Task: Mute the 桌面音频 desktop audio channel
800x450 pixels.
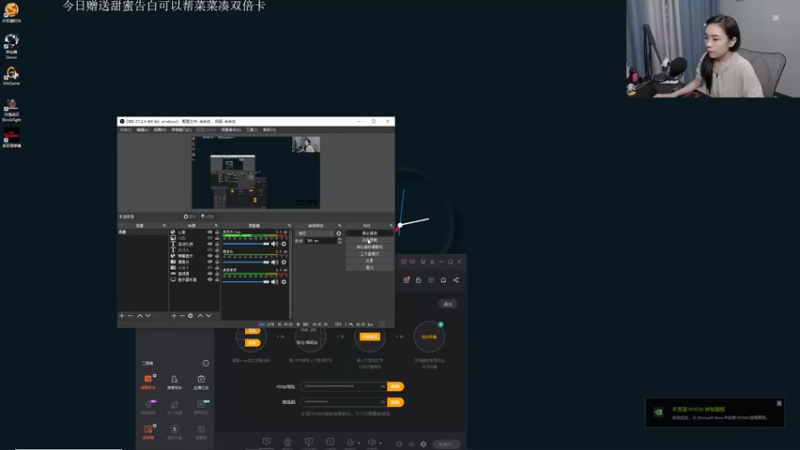Action: coord(274,282)
